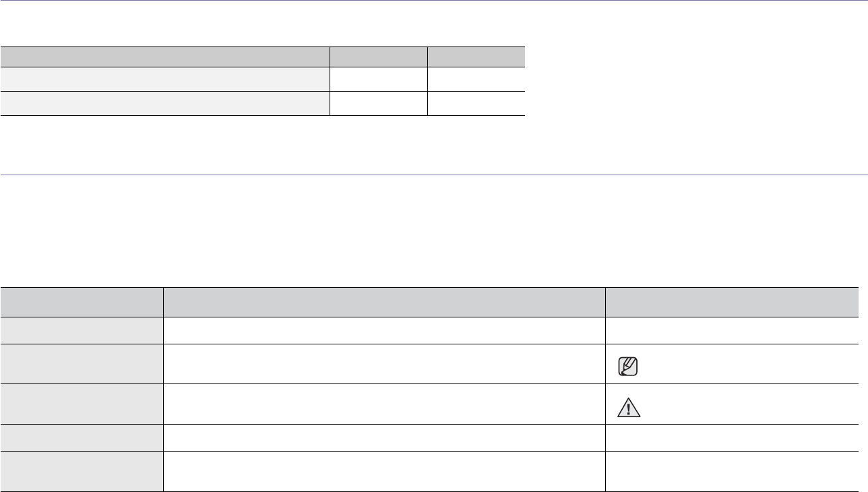Select upper table's bottom row wide gray cell

165,103
